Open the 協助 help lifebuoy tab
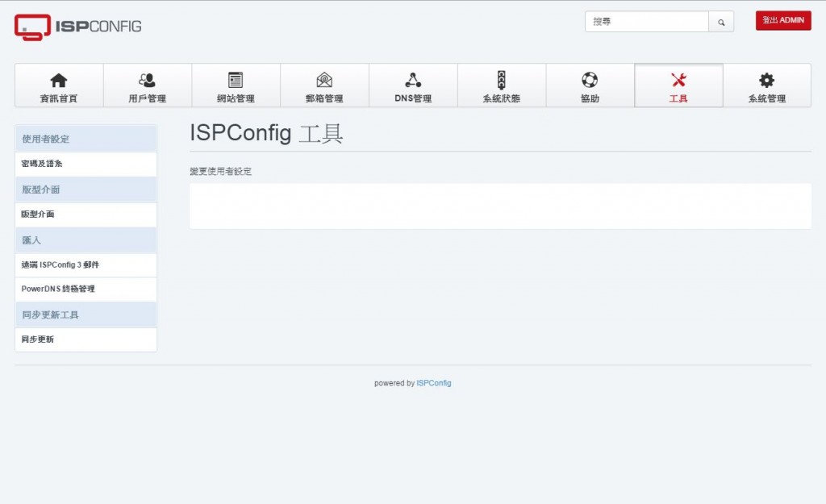Image resolution: width=826 pixels, height=504 pixels. click(590, 85)
